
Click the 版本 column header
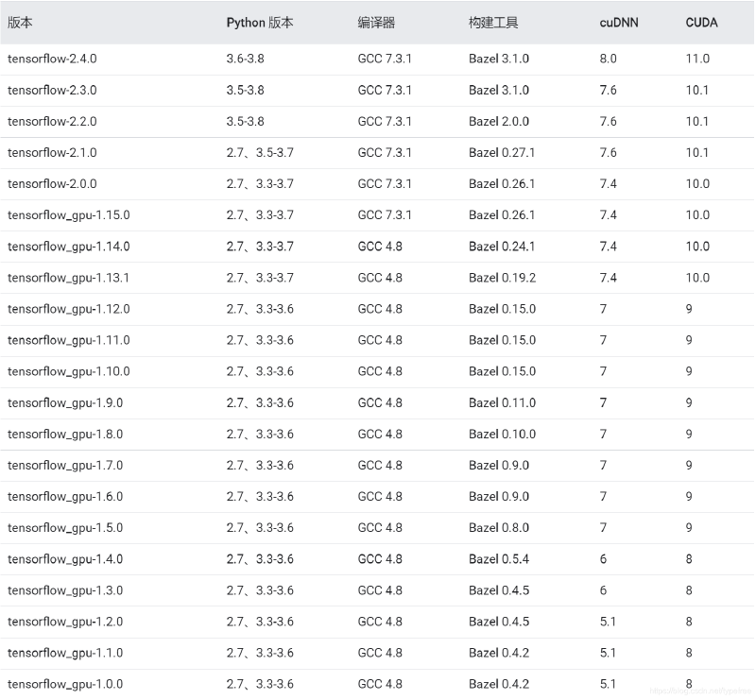click(20, 23)
